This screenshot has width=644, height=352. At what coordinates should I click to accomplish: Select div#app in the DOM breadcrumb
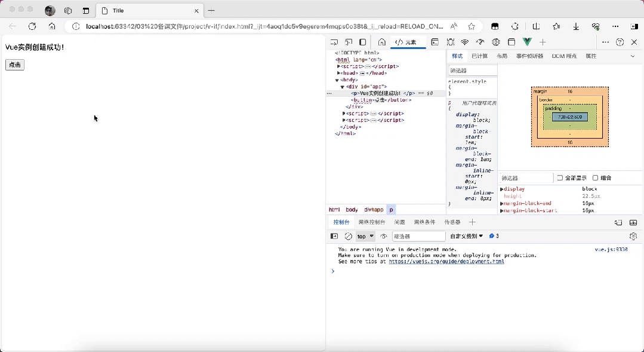pos(374,209)
